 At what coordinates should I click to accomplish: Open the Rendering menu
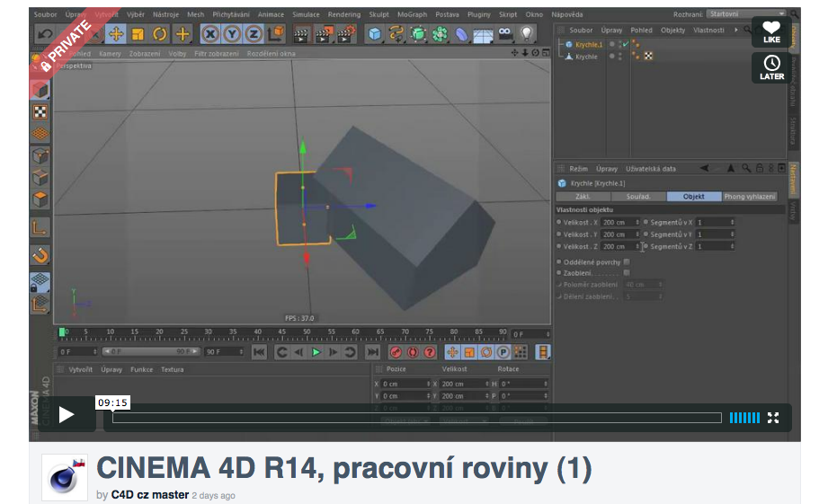click(344, 14)
